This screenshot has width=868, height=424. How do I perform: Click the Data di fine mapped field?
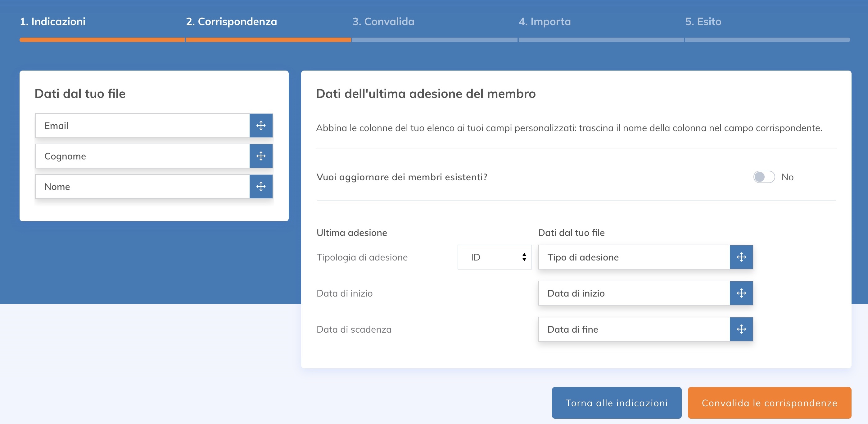[x=634, y=329]
